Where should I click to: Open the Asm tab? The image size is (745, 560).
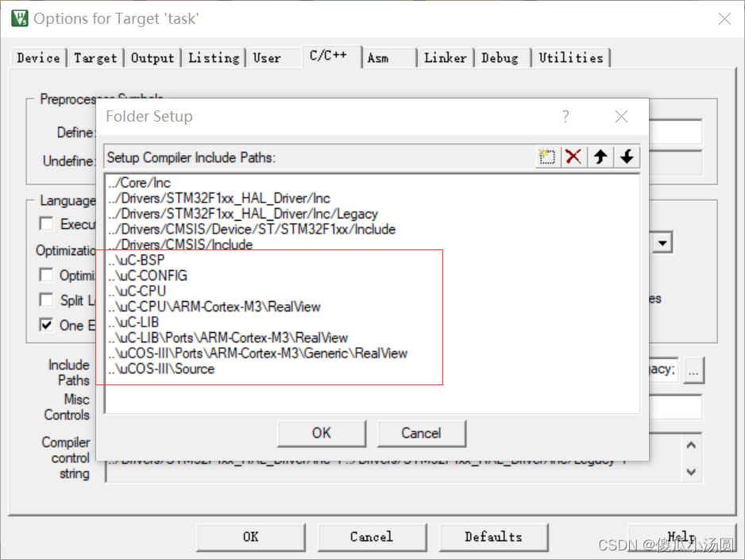tap(378, 58)
